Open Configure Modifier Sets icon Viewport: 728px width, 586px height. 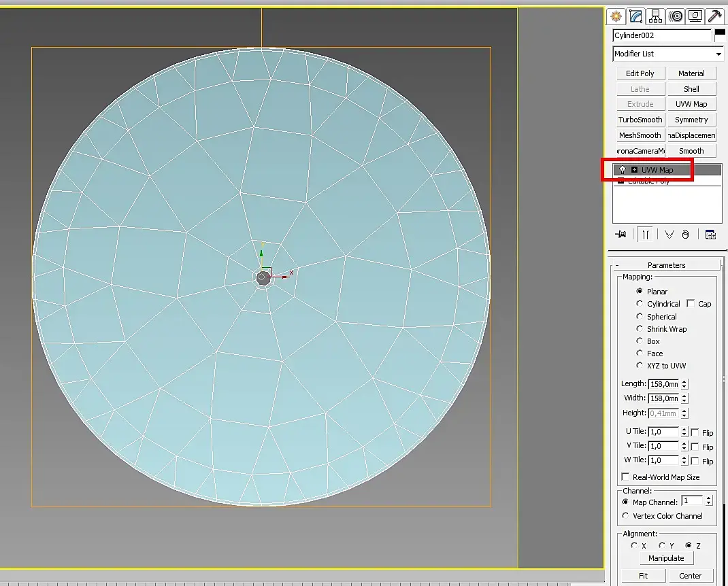coord(710,235)
